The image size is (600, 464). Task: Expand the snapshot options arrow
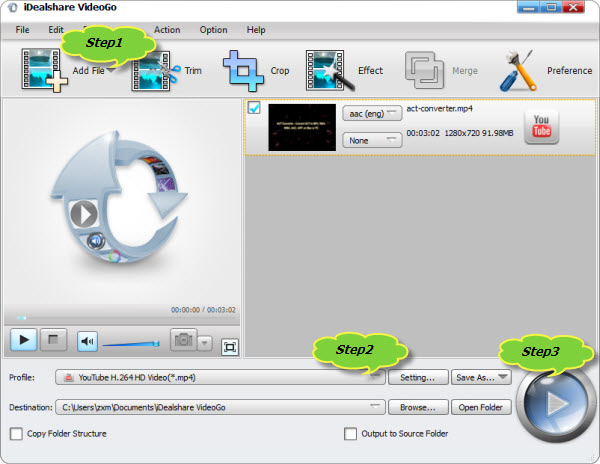pyautogui.click(x=205, y=343)
